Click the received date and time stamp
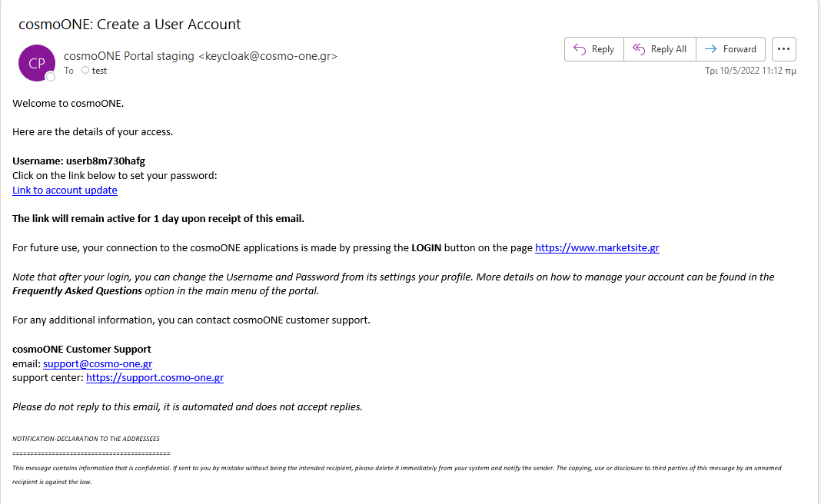This screenshot has width=821, height=504. [750, 71]
